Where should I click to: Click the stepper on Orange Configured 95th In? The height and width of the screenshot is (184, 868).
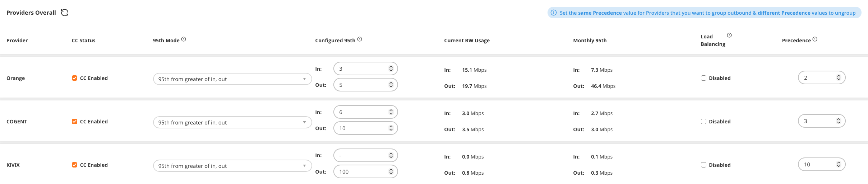coord(391,69)
